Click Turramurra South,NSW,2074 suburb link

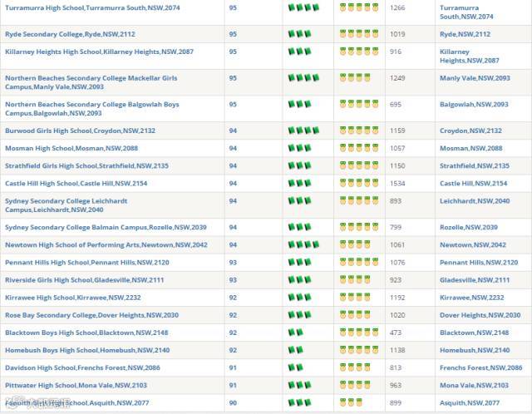click(x=466, y=12)
